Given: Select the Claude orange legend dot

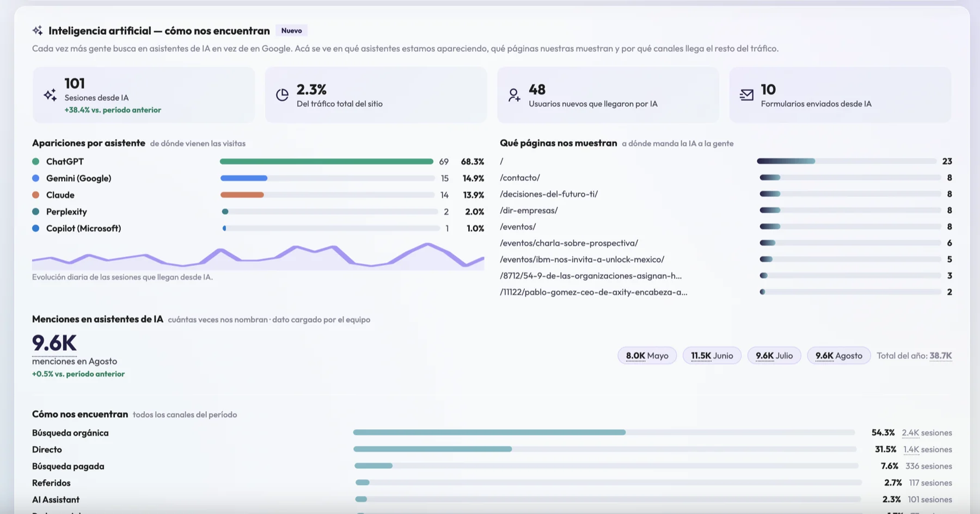Looking at the screenshot, I should click(x=36, y=195).
